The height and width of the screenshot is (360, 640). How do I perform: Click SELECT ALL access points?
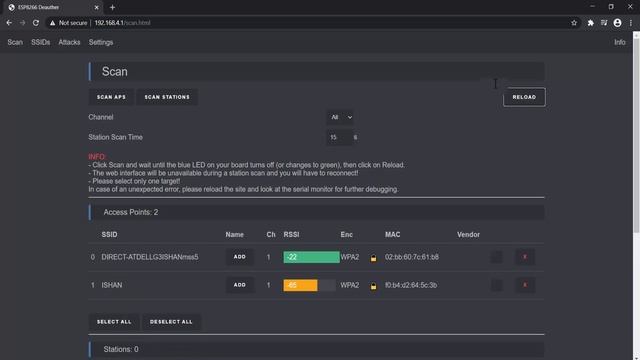tap(114, 322)
